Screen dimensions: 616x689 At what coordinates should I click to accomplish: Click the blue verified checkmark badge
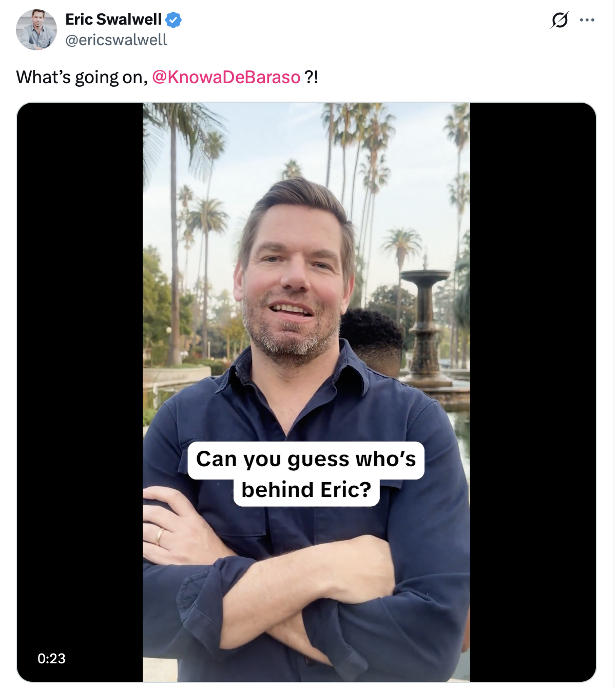pyautogui.click(x=173, y=20)
